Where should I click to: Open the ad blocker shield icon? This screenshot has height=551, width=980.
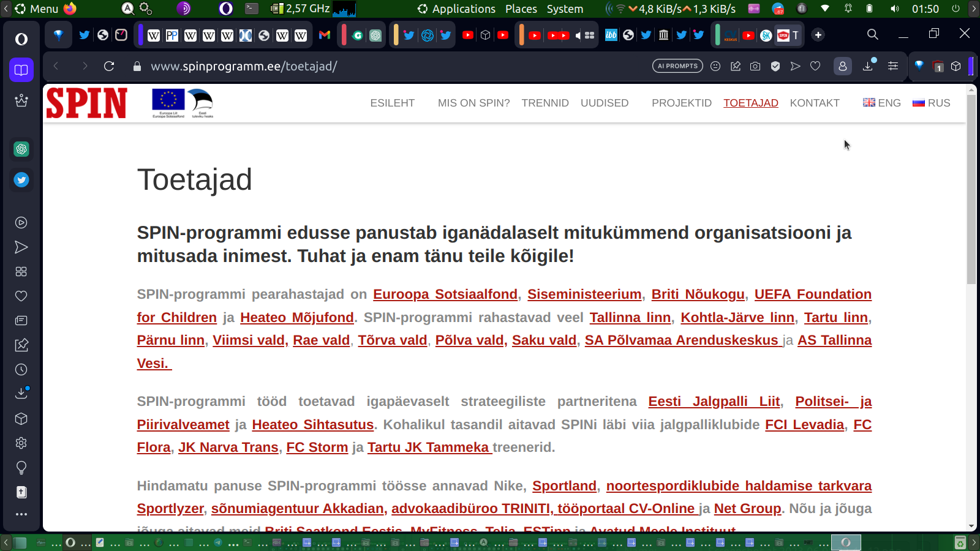point(775,66)
